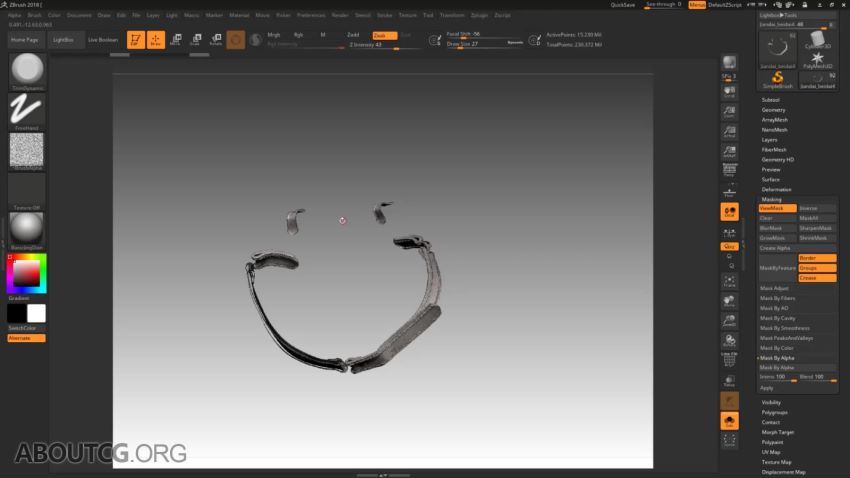Image resolution: width=850 pixels, height=478 pixels.
Task: Open the Brush menu
Action: click(x=34, y=15)
